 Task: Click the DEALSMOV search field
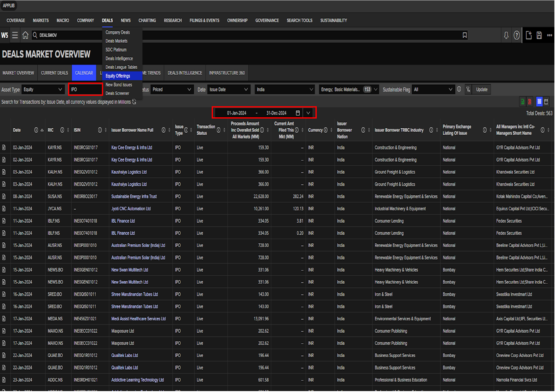[x=70, y=35]
